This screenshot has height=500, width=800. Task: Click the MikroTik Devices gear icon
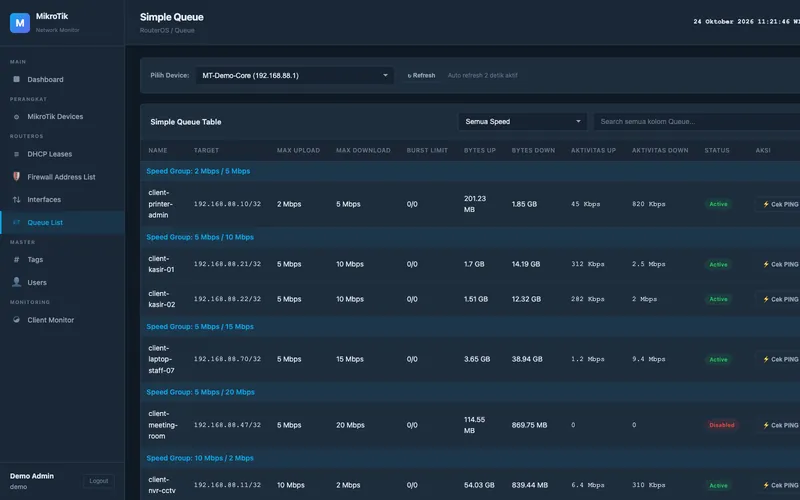tap(16, 117)
